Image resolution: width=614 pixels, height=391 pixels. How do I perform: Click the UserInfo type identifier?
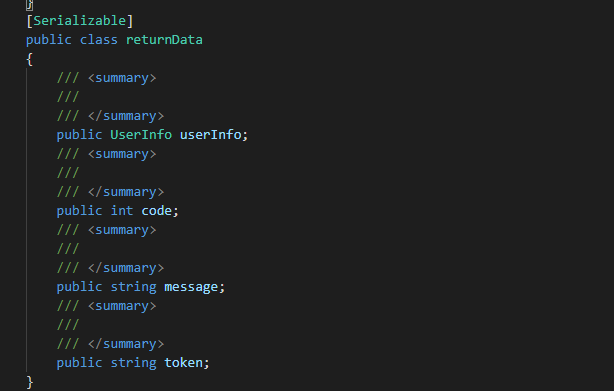(141, 135)
